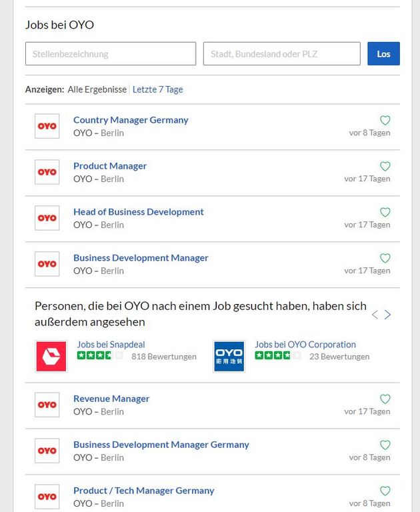Click heart icon for Business Development Manager Germany

click(385, 445)
